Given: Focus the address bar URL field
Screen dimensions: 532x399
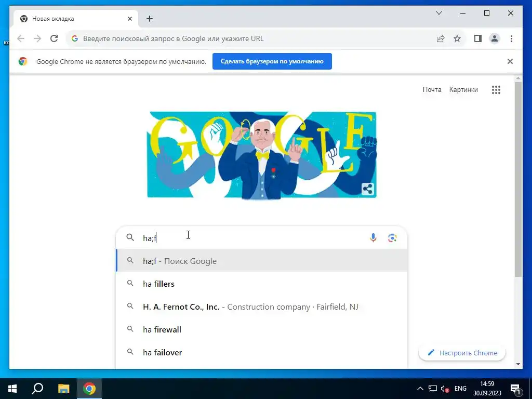Looking at the screenshot, I should point(251,38).
